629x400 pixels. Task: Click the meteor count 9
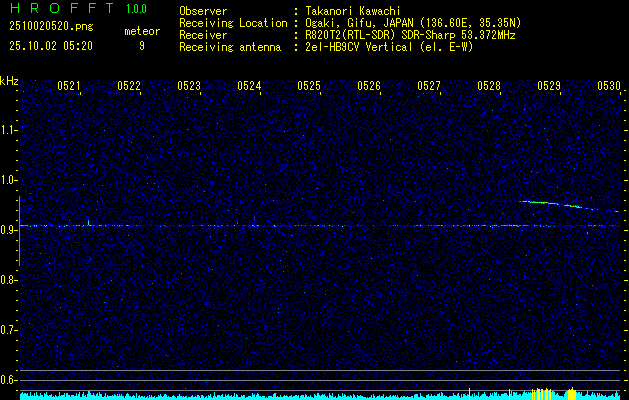click(142, 46)
